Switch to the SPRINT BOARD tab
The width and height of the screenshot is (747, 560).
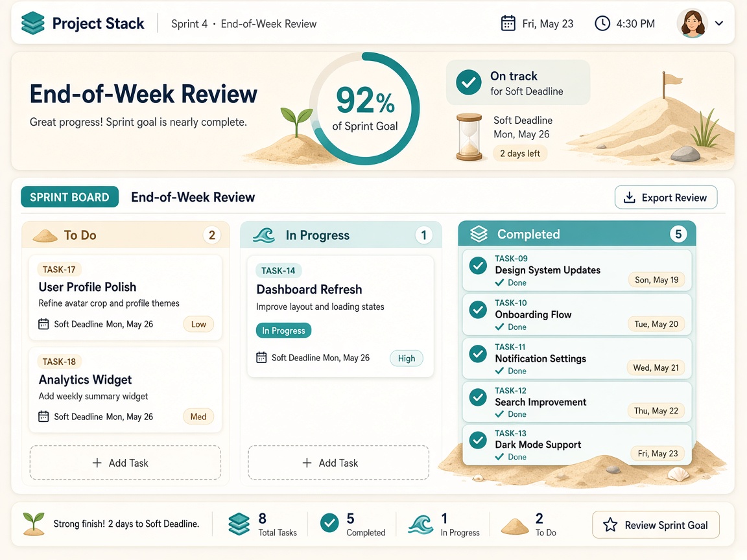[69, 197]
